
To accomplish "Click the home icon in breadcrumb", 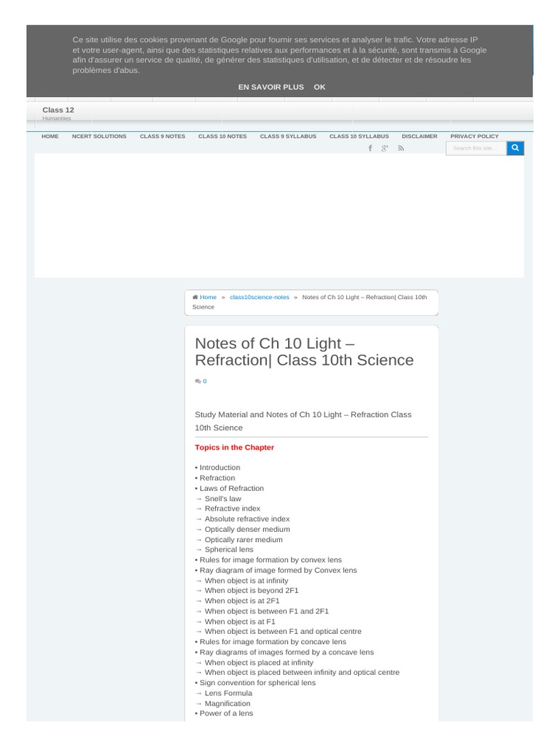I will pos(195,297).
